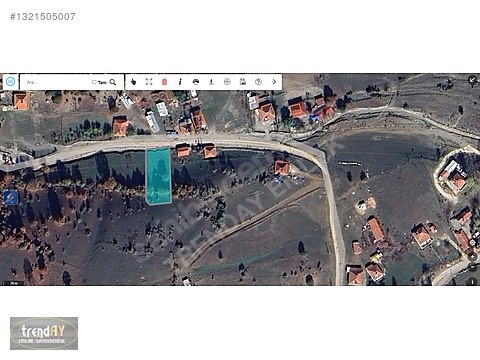Click the info button at bottom right

[473, 282]
